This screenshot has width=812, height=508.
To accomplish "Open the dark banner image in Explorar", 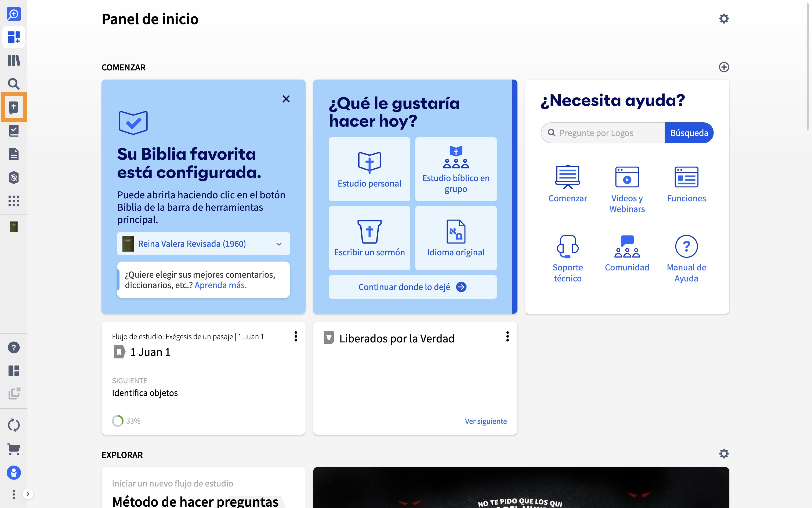I will coord(521,488).
